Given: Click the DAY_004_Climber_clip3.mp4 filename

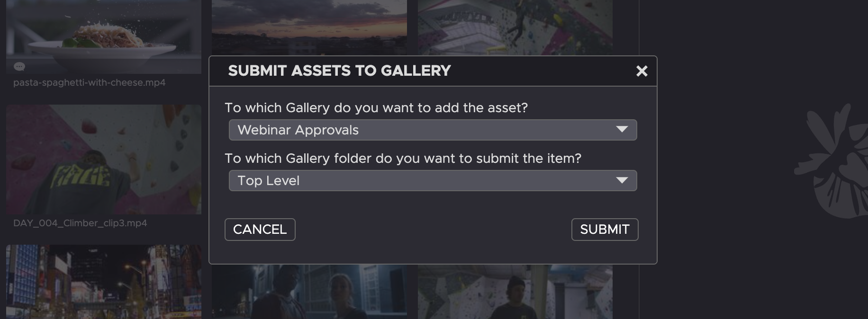Looking at the screenshot, I should point(80,223).
